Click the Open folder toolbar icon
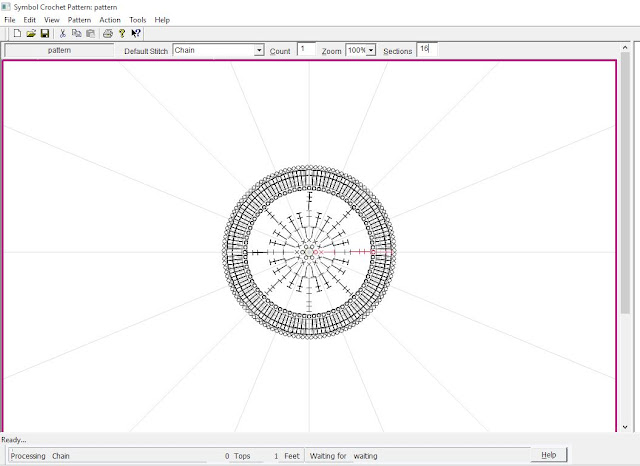Viewport: 640px width, 466px height. 31,33
